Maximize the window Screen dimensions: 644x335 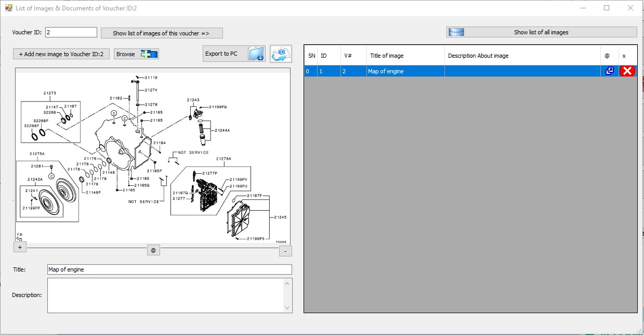607,8
